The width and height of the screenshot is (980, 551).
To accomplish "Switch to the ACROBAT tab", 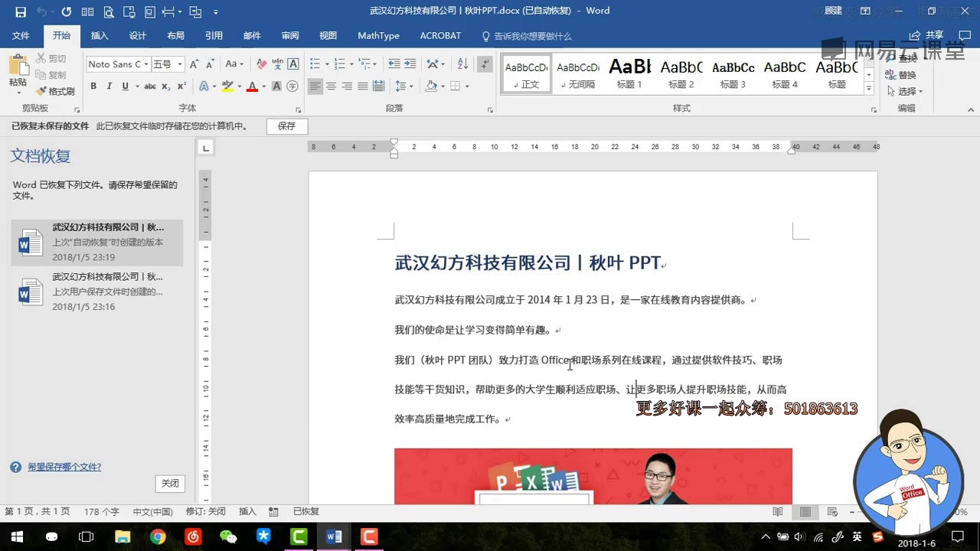I will [x=440, y=36].
